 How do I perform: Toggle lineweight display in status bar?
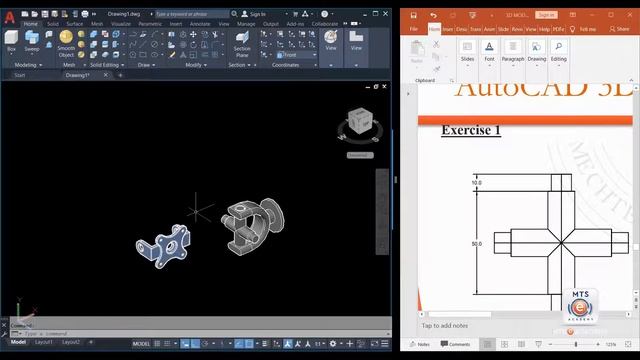click(265, 344)
